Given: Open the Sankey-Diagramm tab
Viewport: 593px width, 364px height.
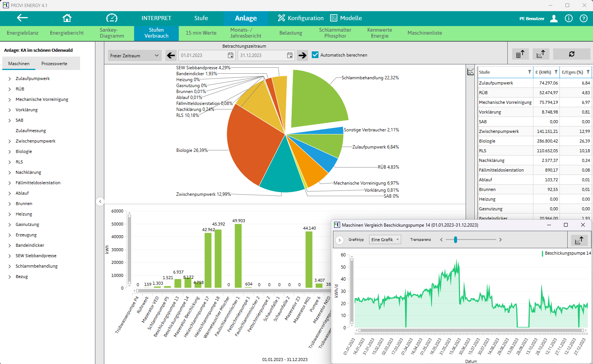Looking at the screenshot, I should pyautogui.click(x=112, y=33).
